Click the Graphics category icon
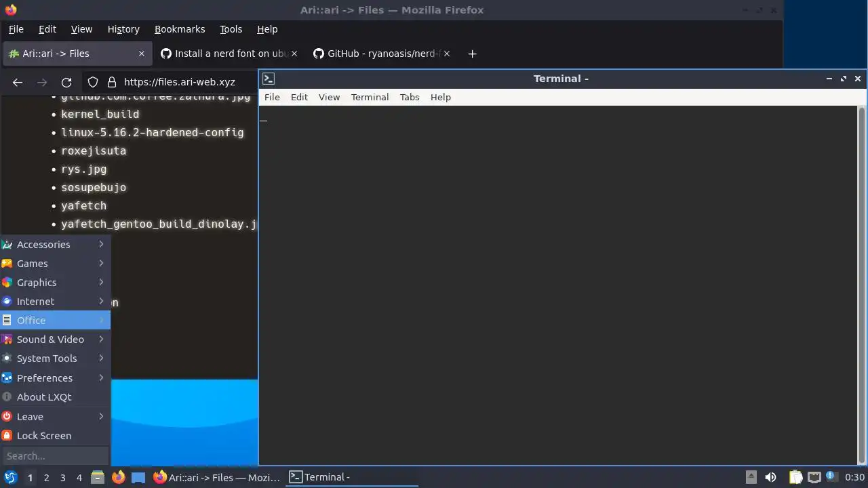 click(x=7, y=283)
